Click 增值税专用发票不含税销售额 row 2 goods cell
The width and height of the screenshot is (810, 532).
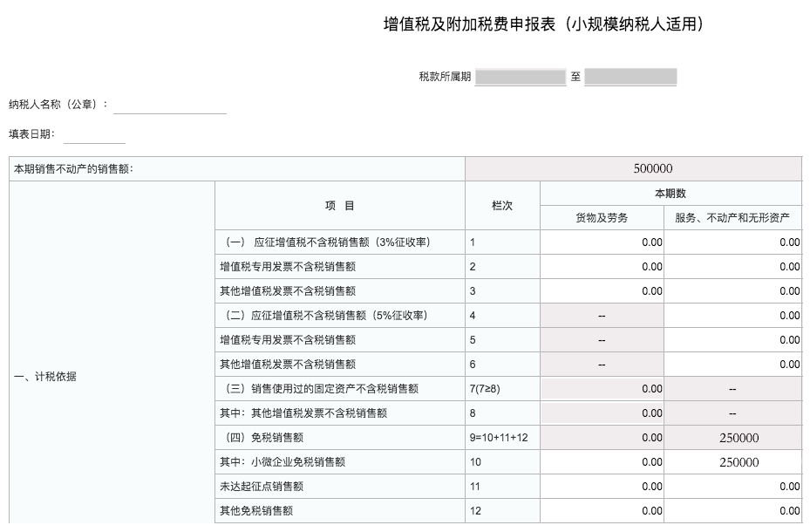(602, 266)
